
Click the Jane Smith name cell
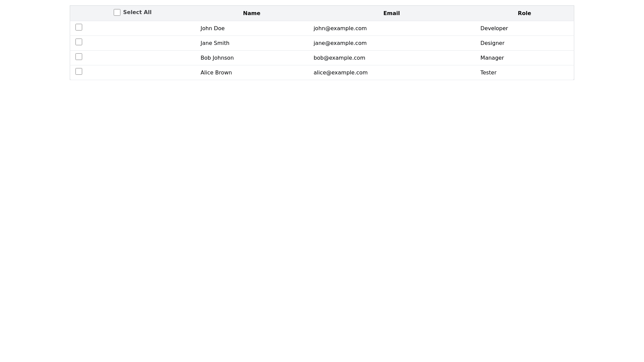(215, 43)
